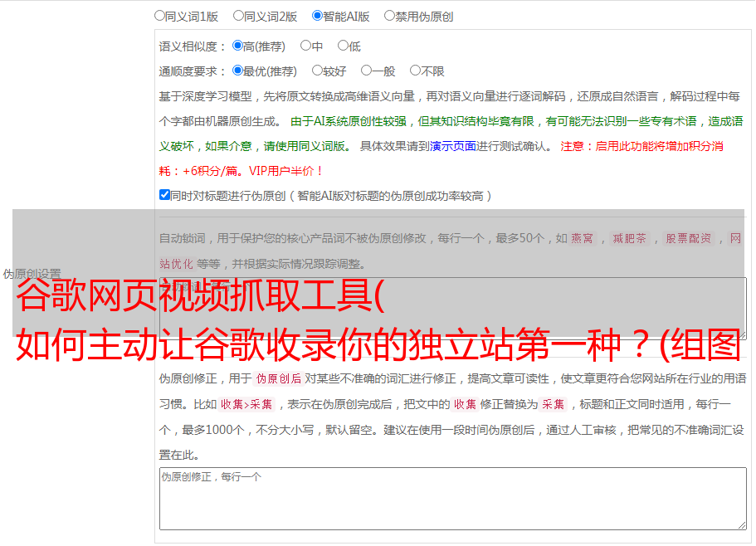Click the 自动锁词 text area
756x546 pixels.
click(453, 308)
